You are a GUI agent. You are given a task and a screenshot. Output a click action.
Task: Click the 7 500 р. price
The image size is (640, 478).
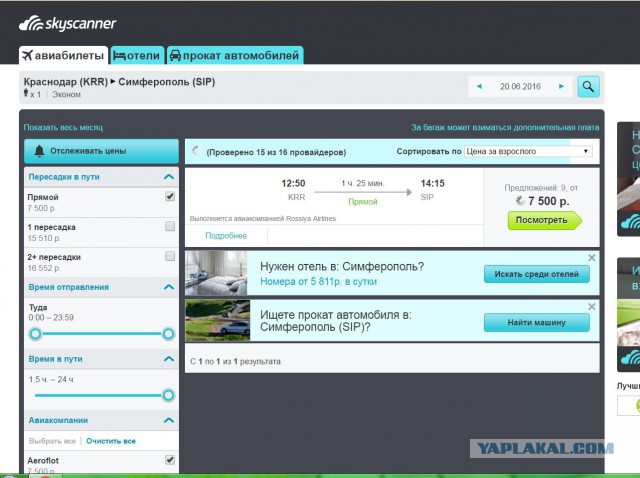coord(548,201)
